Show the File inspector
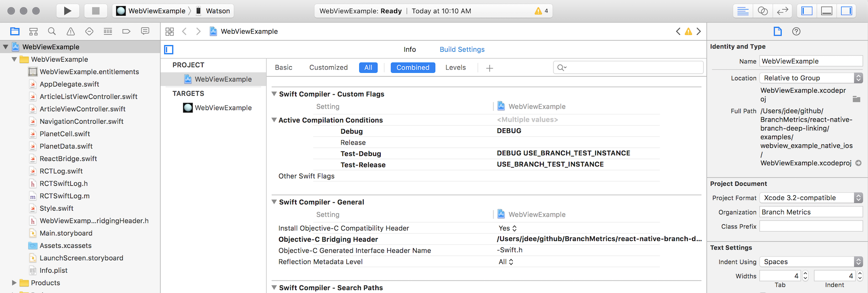The height and width of the screenshot is (293, 868). click(x=777, y=31)
